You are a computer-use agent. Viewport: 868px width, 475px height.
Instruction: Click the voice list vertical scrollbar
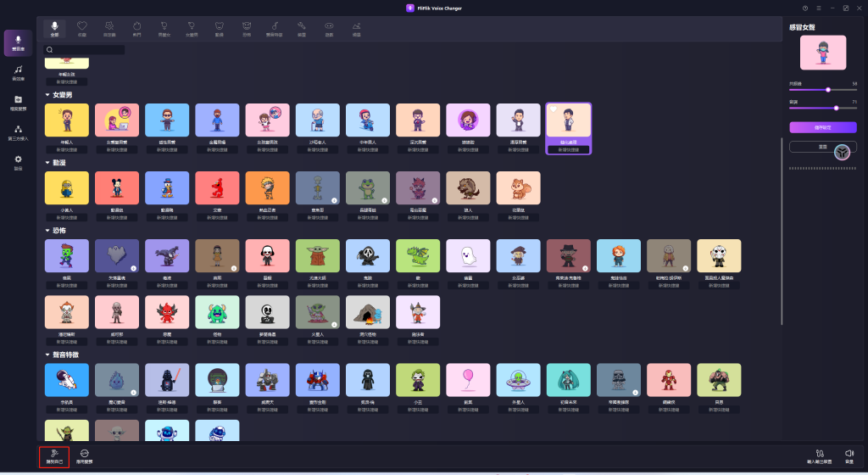(x=782, y=232)
